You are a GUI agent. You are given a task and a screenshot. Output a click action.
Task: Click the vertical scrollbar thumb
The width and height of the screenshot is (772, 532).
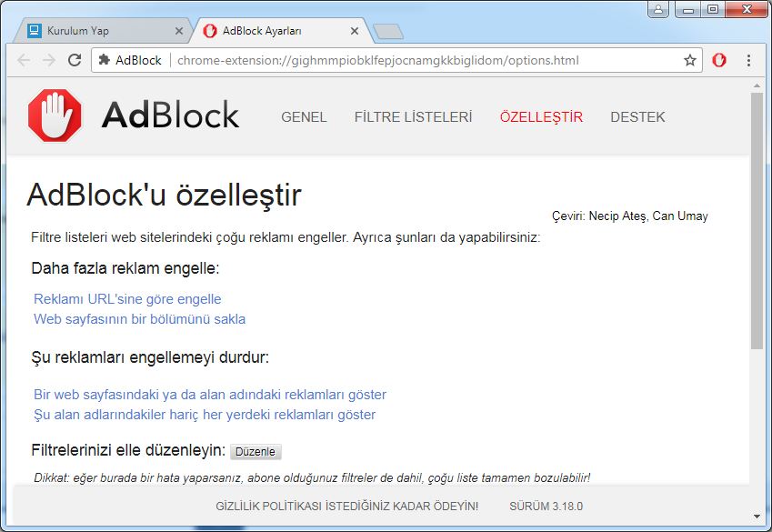(757, 221)
